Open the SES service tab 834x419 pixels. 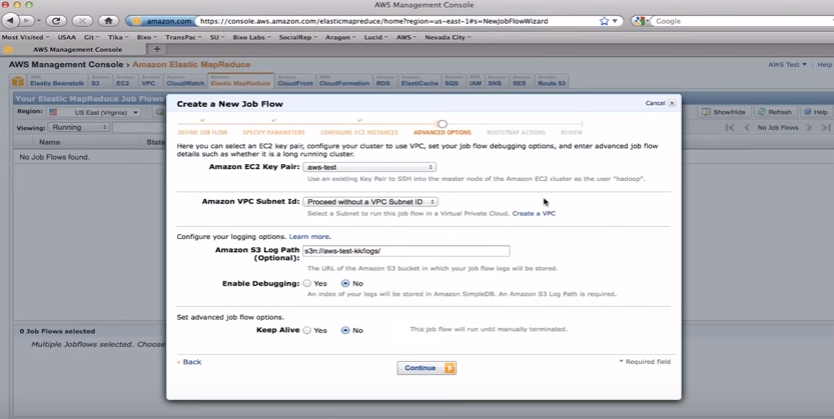tap(521, 81)
